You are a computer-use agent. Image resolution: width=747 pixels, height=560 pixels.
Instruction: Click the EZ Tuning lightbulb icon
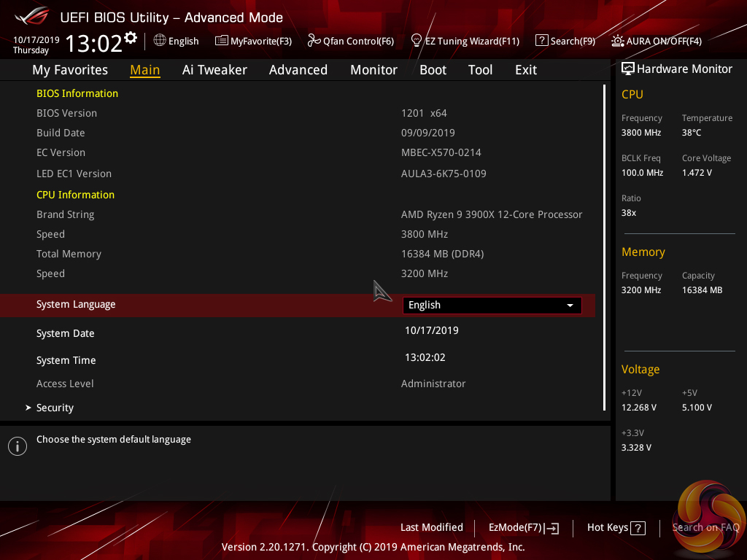417,41
